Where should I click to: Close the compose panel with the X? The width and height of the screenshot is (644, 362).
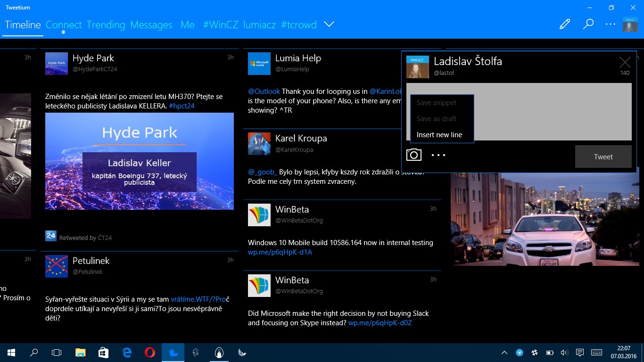(x=625, y=62)
